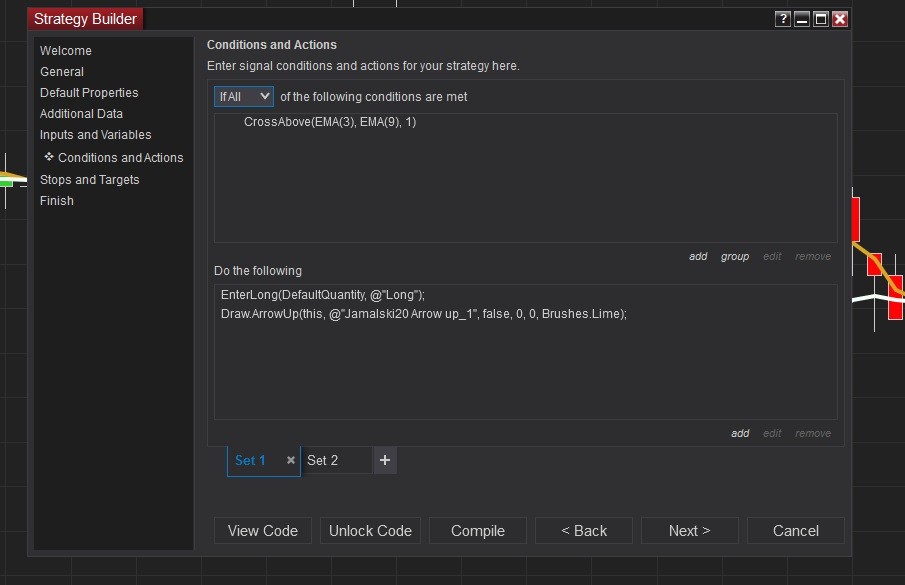Image resolution: width=905 pixels, height=585 pixels.
Task: Minimize the Strategy Builder window
Action: (x=802, y=19)
